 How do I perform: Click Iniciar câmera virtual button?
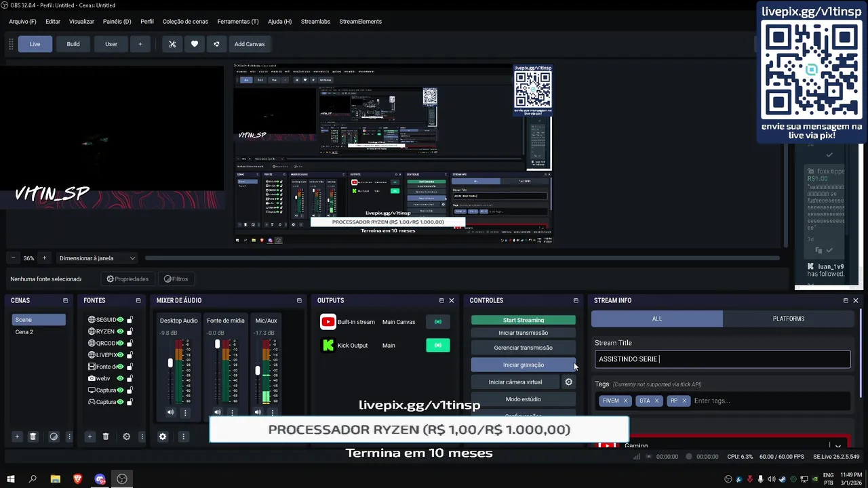515,382
